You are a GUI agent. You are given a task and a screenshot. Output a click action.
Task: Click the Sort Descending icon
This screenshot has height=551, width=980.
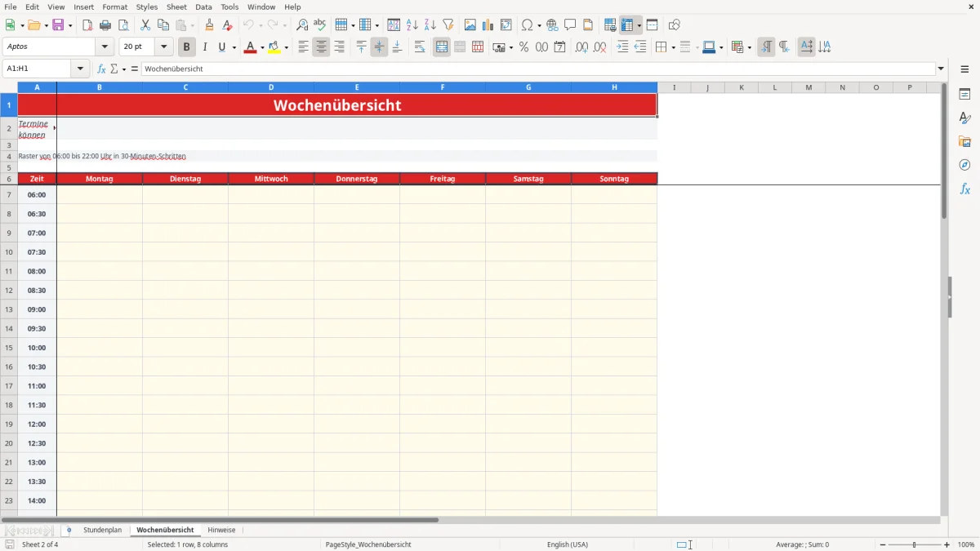tap(430, 25)
